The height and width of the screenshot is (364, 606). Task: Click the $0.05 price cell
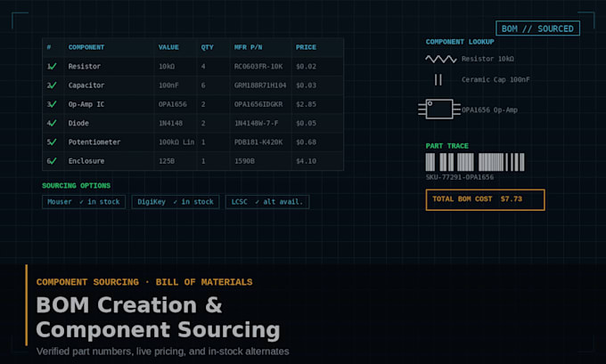306,123
